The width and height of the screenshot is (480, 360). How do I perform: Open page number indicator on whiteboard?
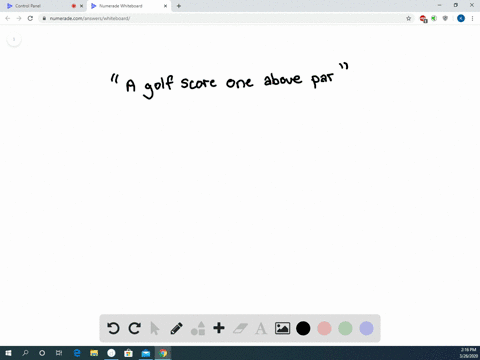(x=14, y=39)
